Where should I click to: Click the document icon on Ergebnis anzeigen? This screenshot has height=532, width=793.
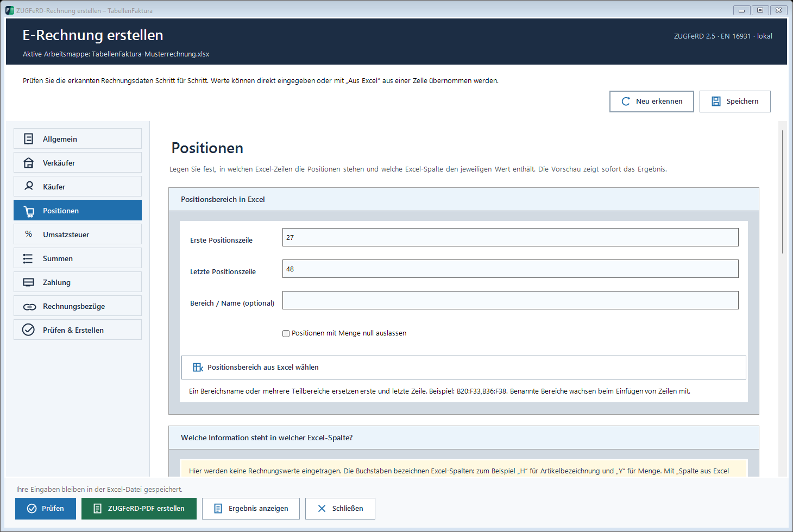click(218, 509)
